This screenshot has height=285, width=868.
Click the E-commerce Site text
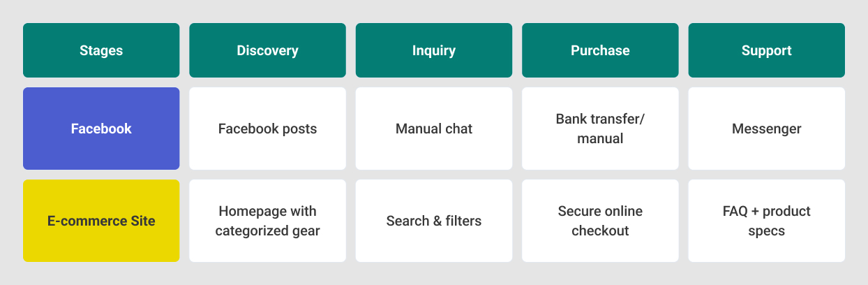[x=101, y=221]
